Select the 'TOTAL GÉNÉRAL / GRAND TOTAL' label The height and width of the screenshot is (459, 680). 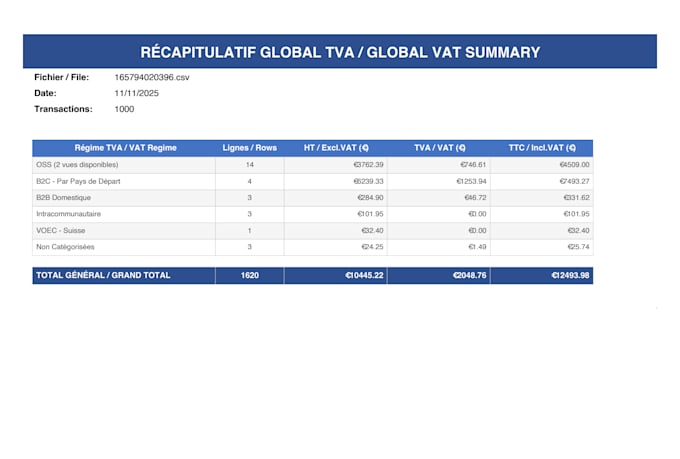click(x=103, y=275)
